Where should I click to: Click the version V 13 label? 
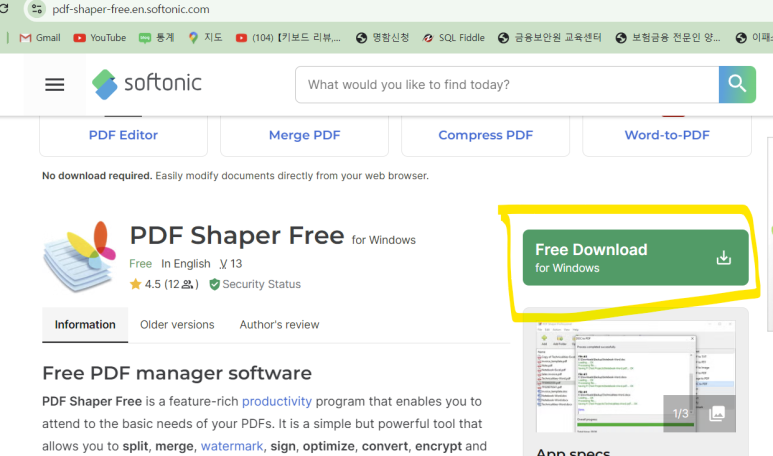[x=231, y=264]
